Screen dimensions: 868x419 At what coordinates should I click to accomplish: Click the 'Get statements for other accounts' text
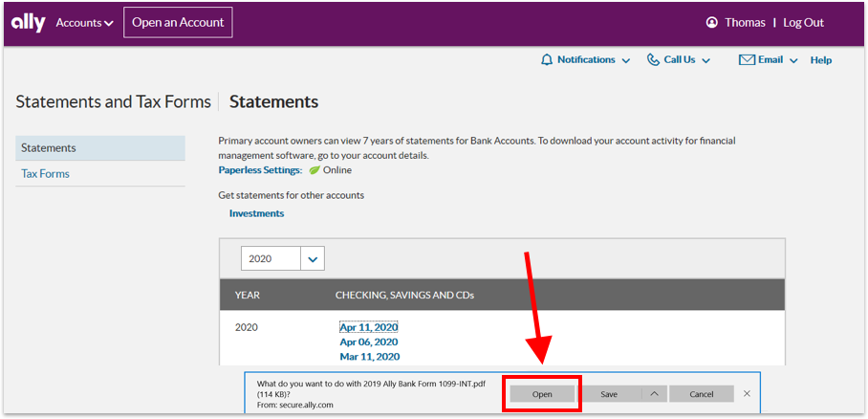292,195
